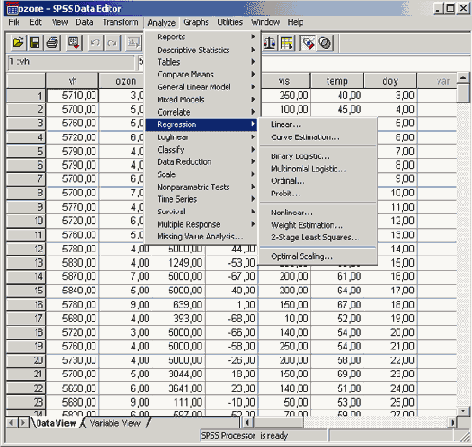Expand the Survival submenu

point(201,212)
